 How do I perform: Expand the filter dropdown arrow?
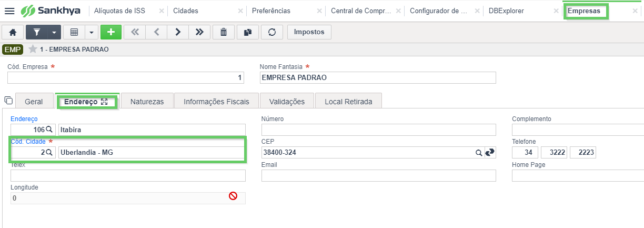(55, 32)
